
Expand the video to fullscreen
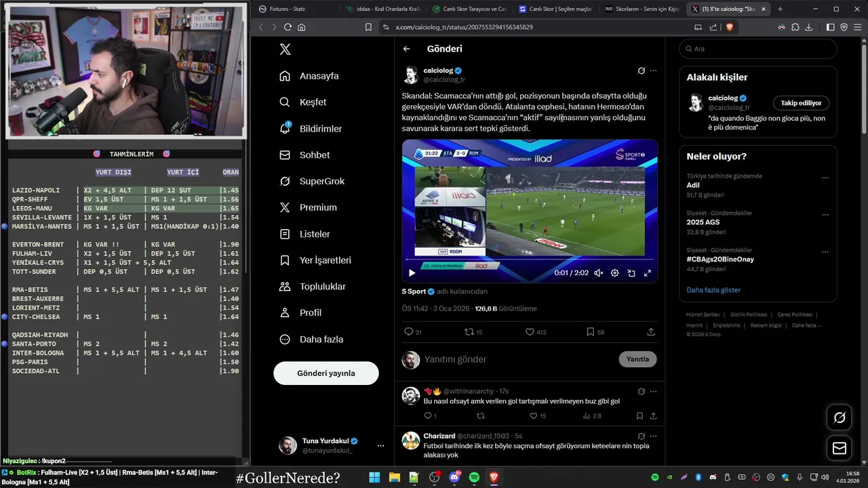tap(647, 273)
